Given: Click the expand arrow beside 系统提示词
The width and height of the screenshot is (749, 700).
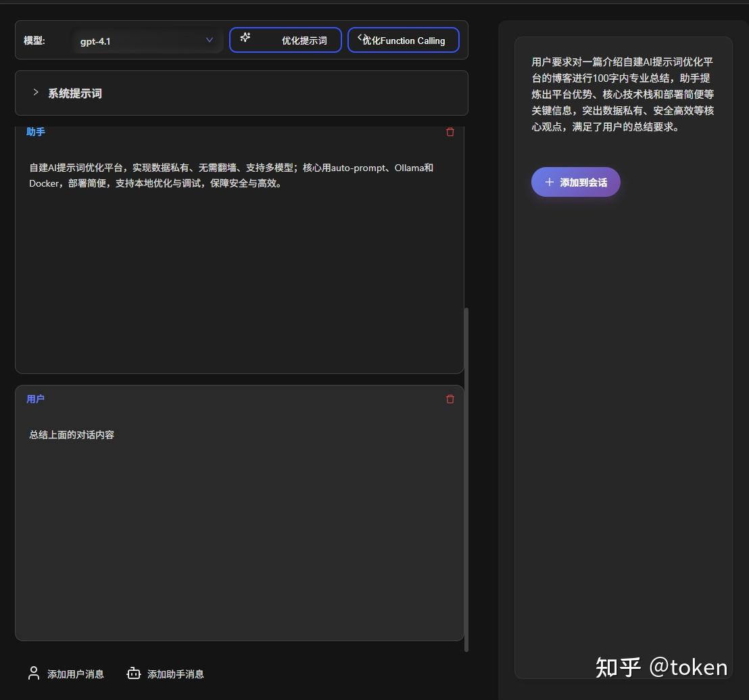Looking at the screenshot, I should [x=35, y=92].
